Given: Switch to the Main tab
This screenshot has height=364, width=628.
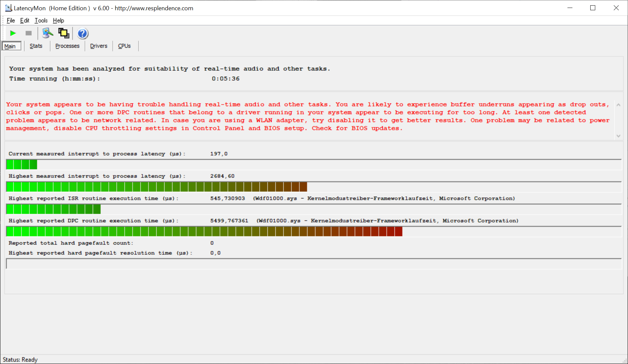Looking at the screenshot, I should point(12,46).
